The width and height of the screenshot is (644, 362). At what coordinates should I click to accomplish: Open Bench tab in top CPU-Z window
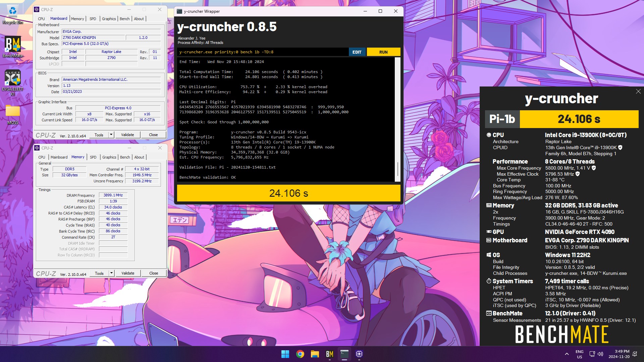tap(125, 19)
